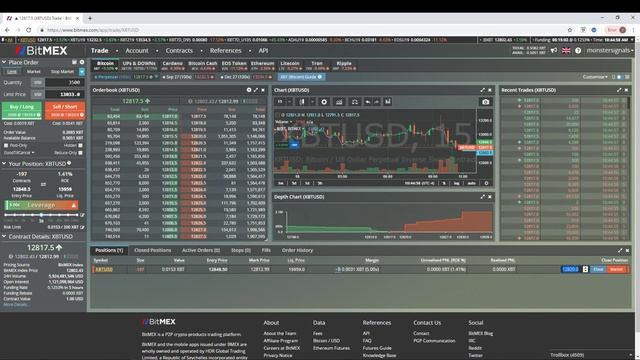Reload the browser page

(29, 30)
